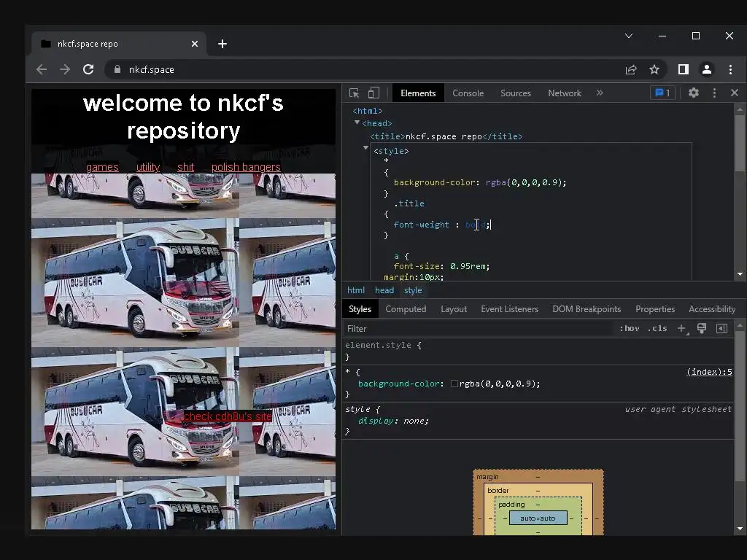Screen dimensions: 747x560
Task: Open DevTools settings gear
Action: tap(694, 93)
